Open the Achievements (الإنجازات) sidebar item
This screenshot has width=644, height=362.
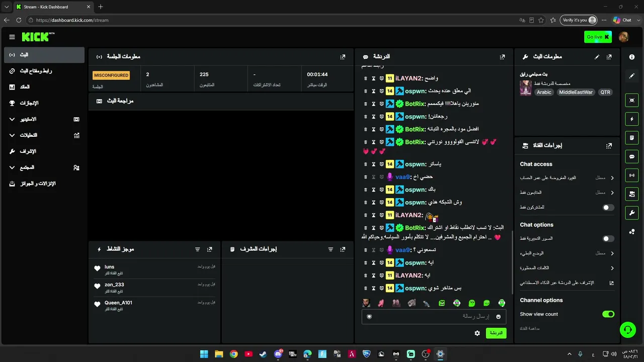(44, 103)
